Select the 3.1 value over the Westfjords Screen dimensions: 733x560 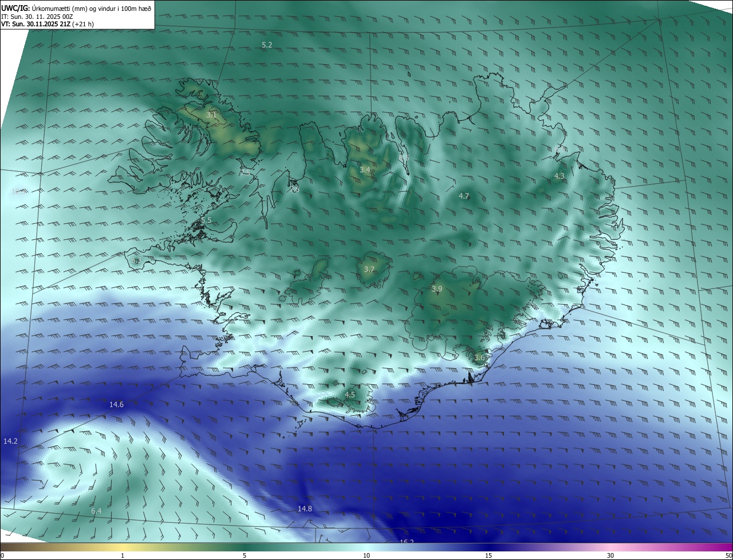211,115
